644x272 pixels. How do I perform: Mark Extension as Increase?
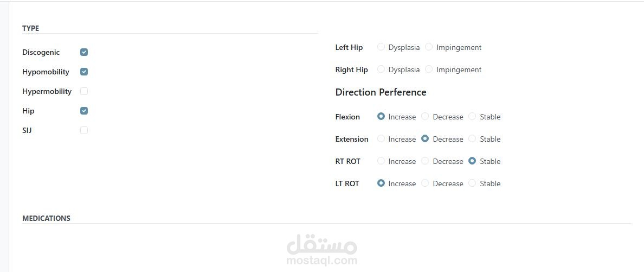pyautogui.click(x=381, y=138)
